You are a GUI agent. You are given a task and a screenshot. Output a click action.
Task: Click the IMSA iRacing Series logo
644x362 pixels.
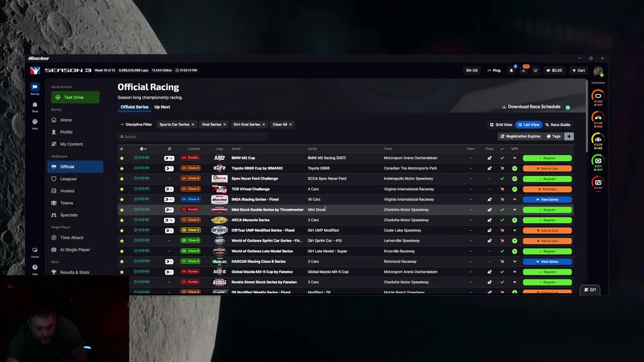[x=219, y=199]
